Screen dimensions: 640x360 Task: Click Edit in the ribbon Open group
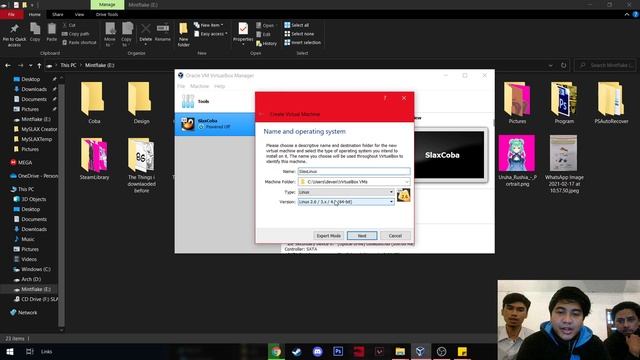263,34
